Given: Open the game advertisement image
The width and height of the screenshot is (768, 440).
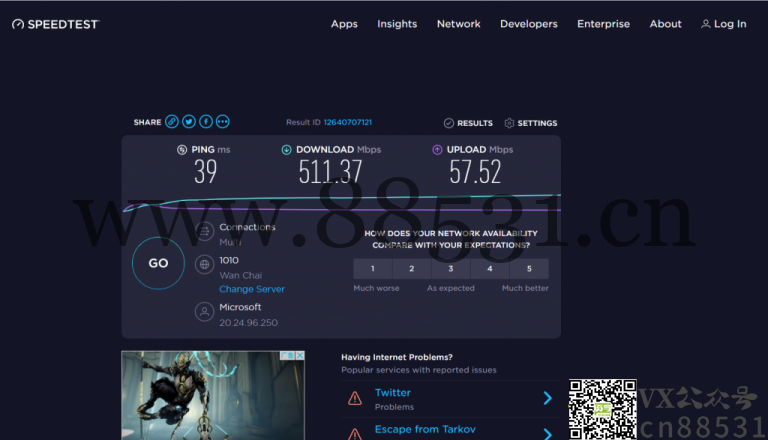Looking at the screenshot, I should (213, 395).
